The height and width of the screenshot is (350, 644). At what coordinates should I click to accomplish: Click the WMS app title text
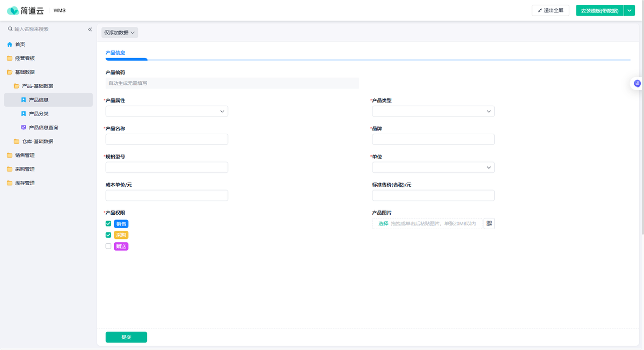click(60, 10)
